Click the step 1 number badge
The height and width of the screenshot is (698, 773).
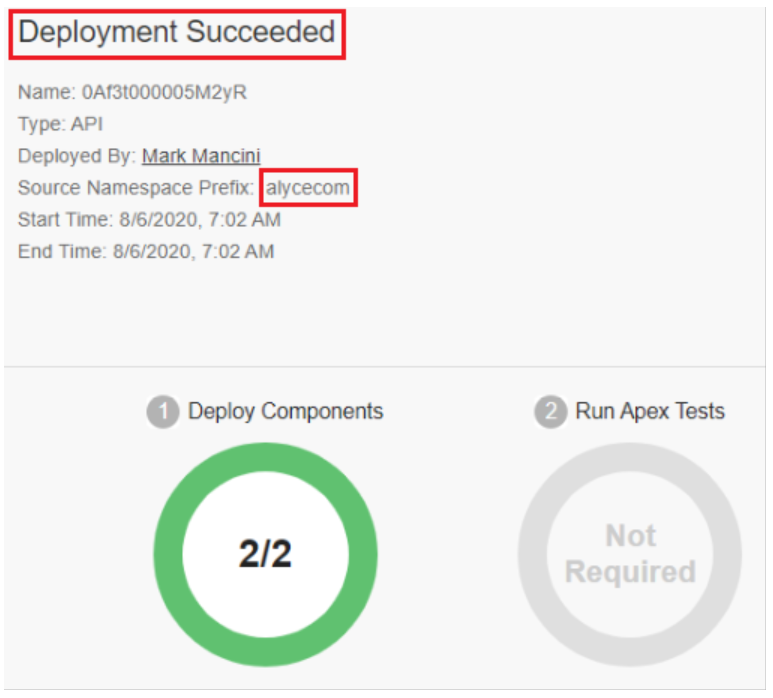tap(164, 412)
